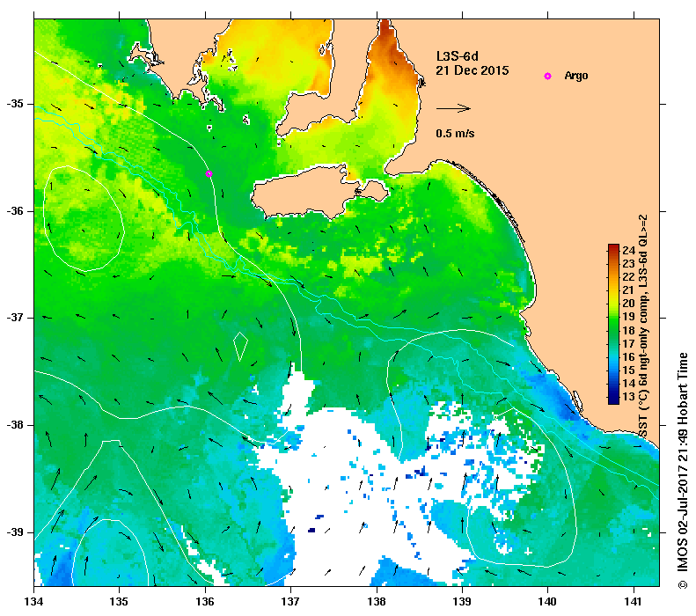Select the "L3S-6d" title text
Screen dimensions: 696x616
click(x=458, y=56)
